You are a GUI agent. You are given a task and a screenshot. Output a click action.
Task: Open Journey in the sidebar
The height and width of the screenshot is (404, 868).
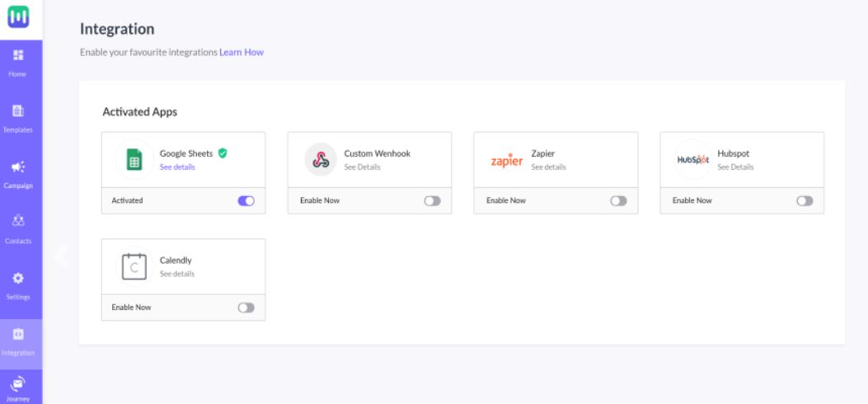[x=19, y=386]
